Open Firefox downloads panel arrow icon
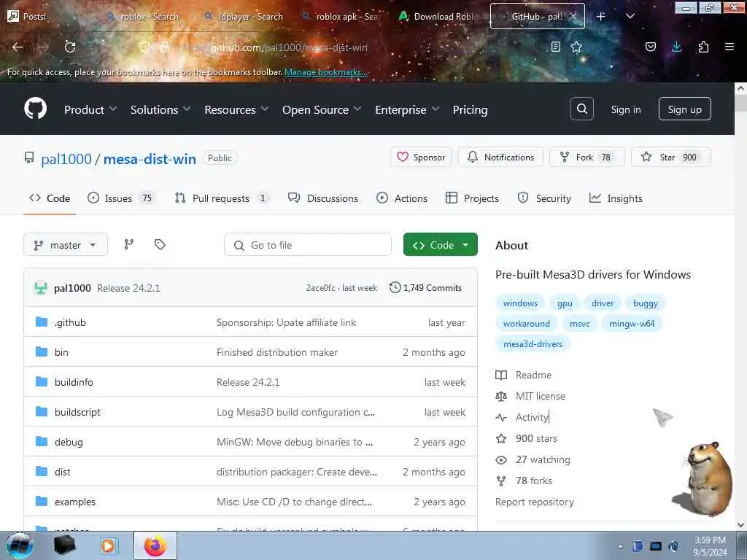 point(676,47)
